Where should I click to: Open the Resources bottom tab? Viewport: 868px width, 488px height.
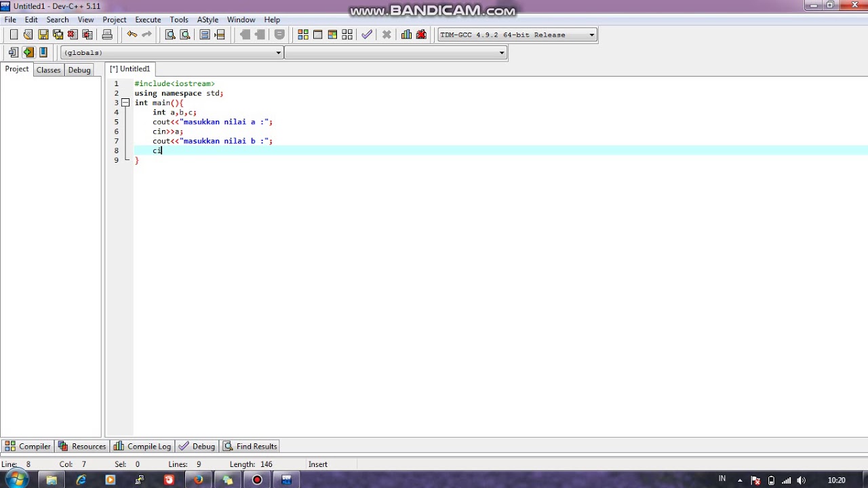pos(82,446)
